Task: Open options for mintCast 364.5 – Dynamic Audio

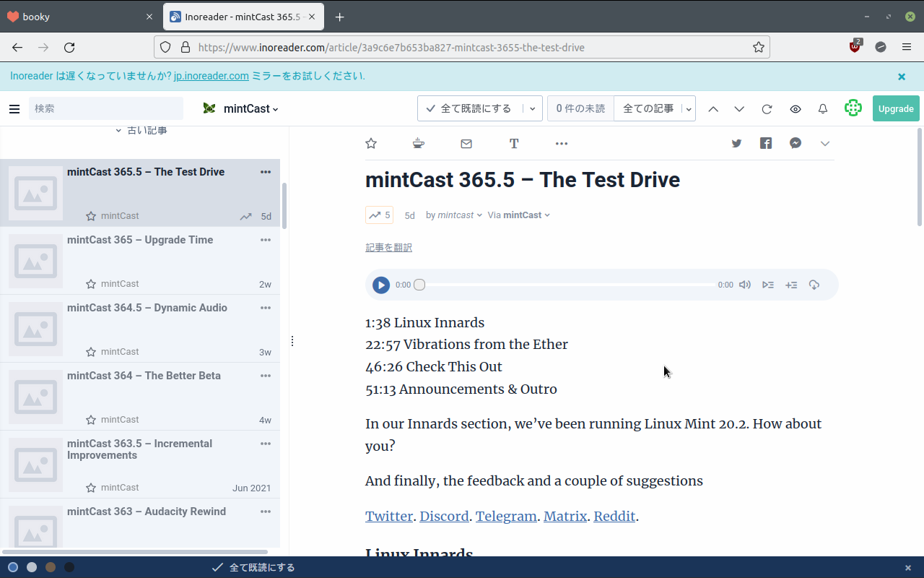Action: point(266,308)
